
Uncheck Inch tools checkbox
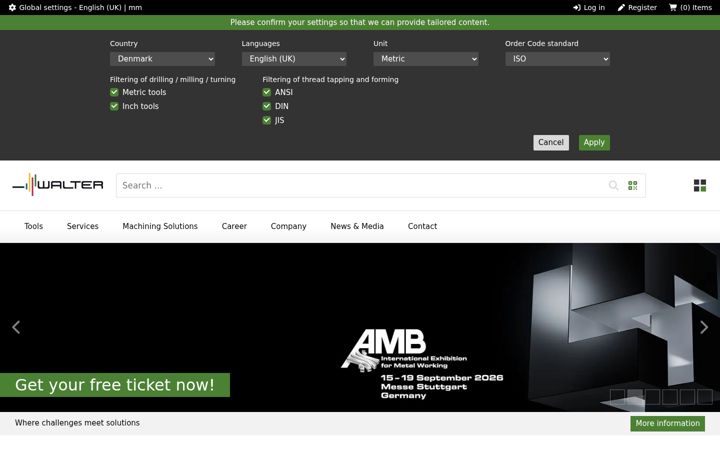point(114,106)
